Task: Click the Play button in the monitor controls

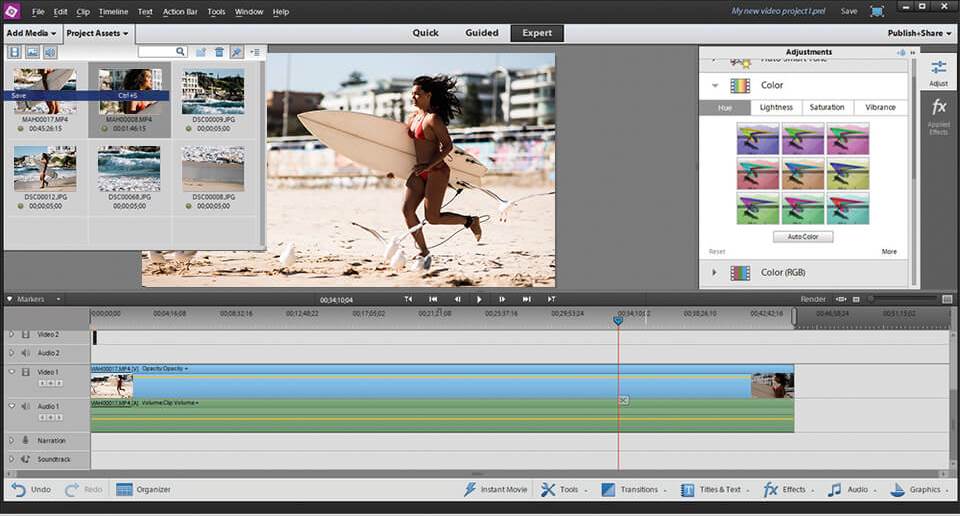Action: (479, 299)
